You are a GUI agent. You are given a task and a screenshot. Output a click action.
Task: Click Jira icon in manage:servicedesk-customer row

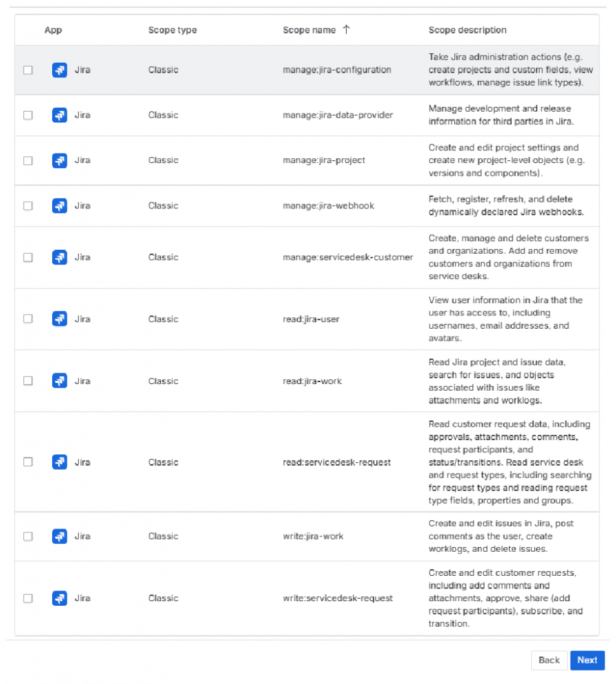click(x=59, y=257)
